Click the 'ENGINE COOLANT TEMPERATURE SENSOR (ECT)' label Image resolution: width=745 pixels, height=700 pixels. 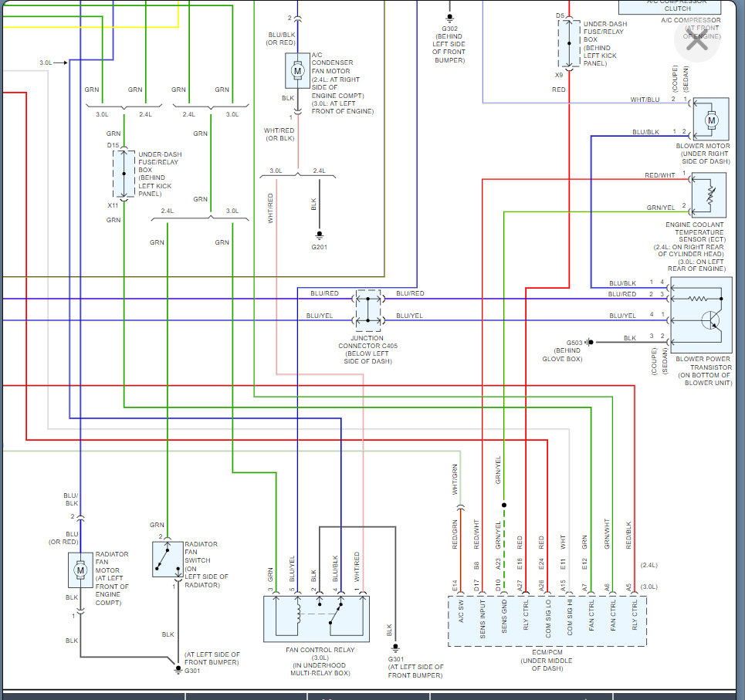click(695, 232)
